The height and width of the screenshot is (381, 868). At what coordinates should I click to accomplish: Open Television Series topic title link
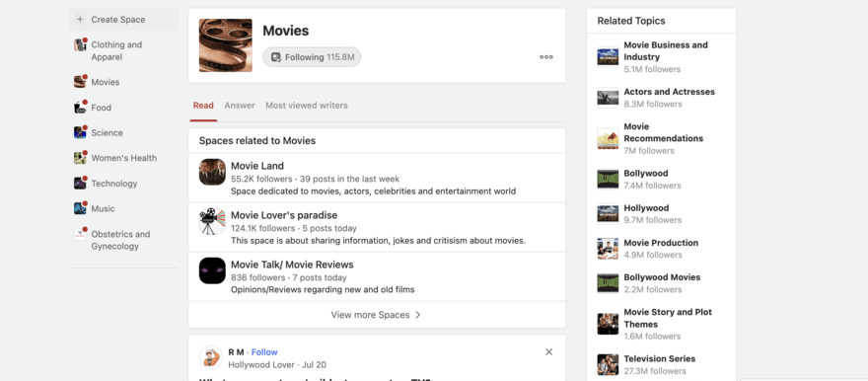pos(660,358)
